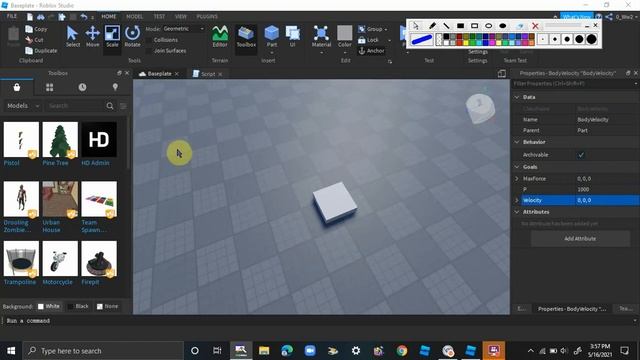Select the filled rectangle tool in drawing overlay
The width and height of the screenshot is (640, 360).
(x=460, y=26)
